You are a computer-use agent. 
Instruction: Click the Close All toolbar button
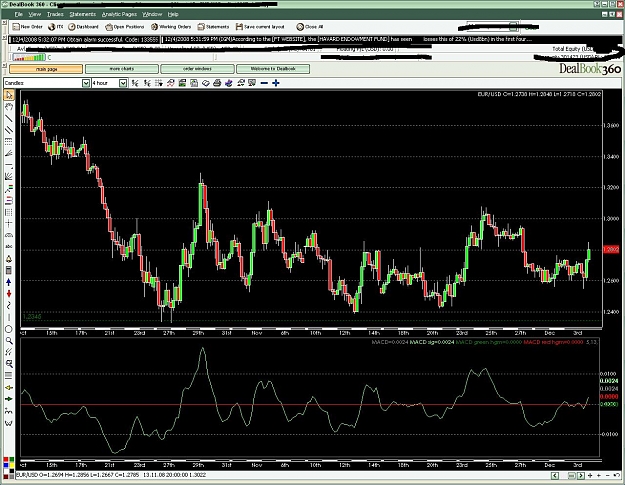pos(310,27)
